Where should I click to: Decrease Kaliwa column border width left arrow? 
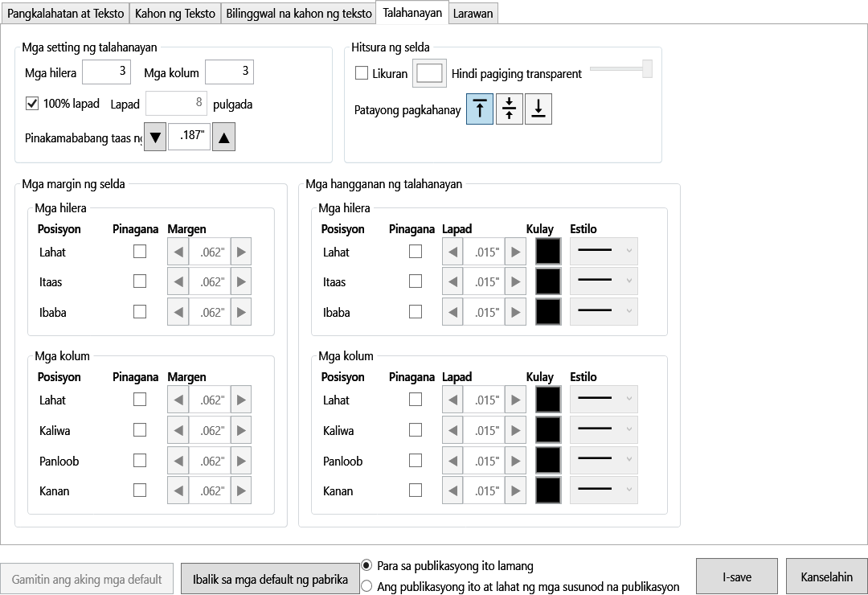(452, 430)
